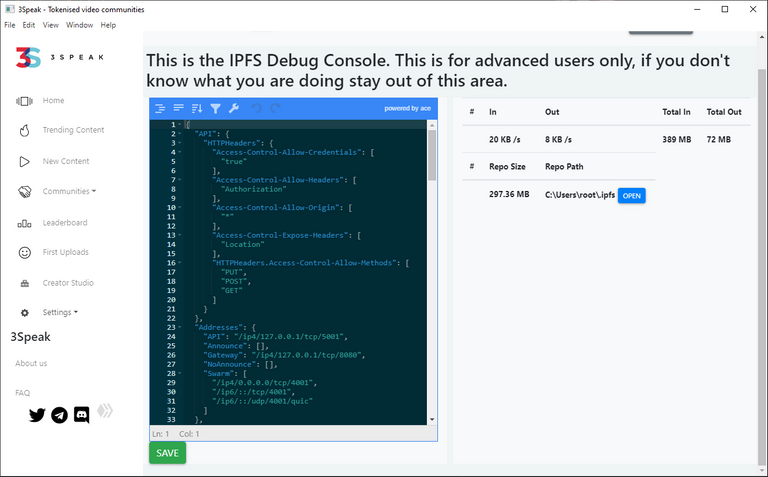Click the New Content play icon
The height and width of the screenshot is (477, 768).
pyautogui.click(x=24, y=162)
